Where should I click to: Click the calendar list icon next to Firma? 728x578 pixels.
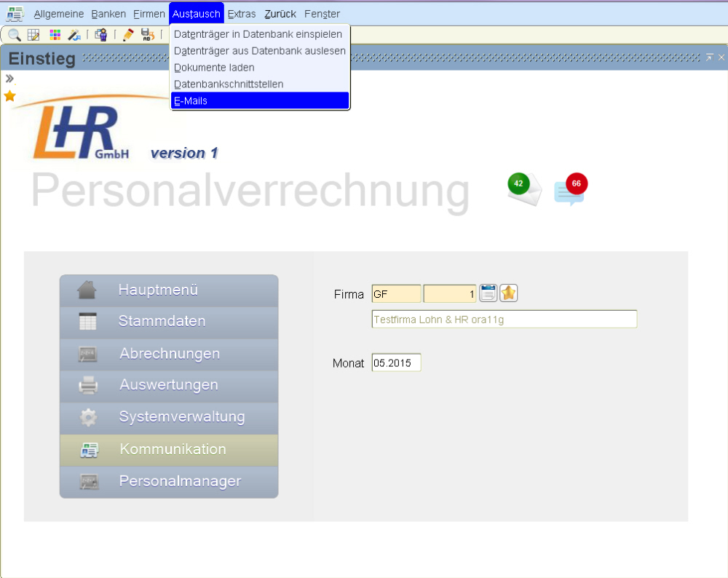coord(488,293)
